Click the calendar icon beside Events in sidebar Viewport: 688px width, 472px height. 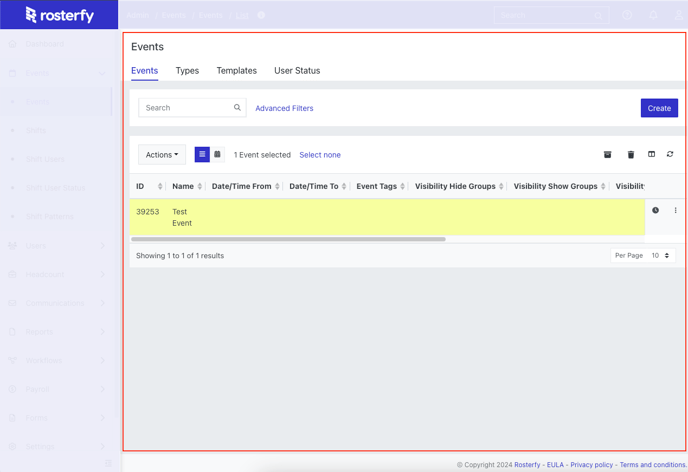[12, 73]
